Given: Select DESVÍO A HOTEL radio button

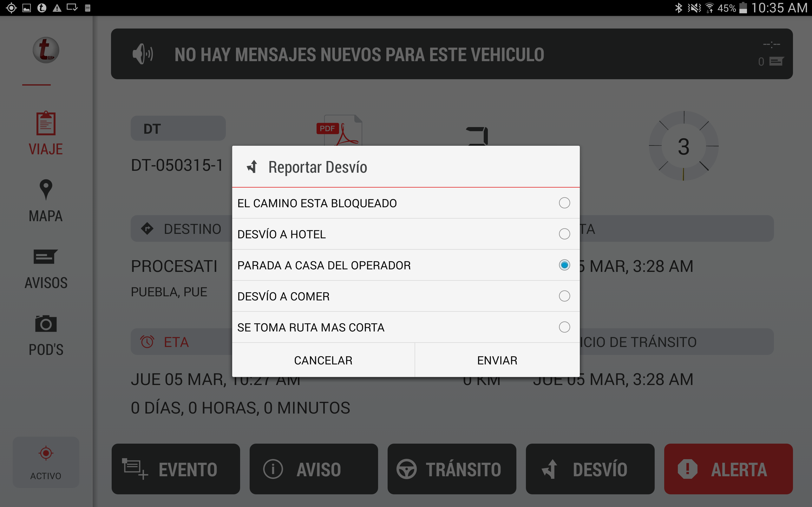Looking at the screenshot, I should pos(564,234).
